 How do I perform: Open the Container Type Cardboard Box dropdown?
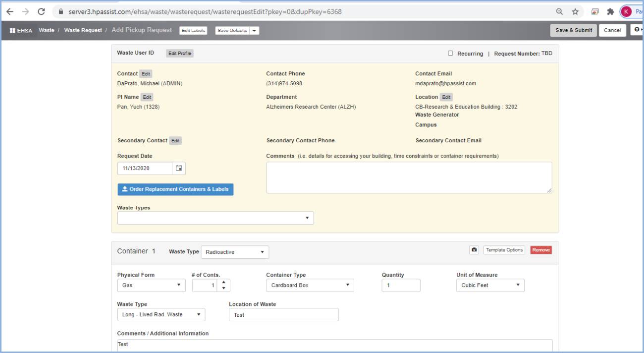tap(310, 286)
